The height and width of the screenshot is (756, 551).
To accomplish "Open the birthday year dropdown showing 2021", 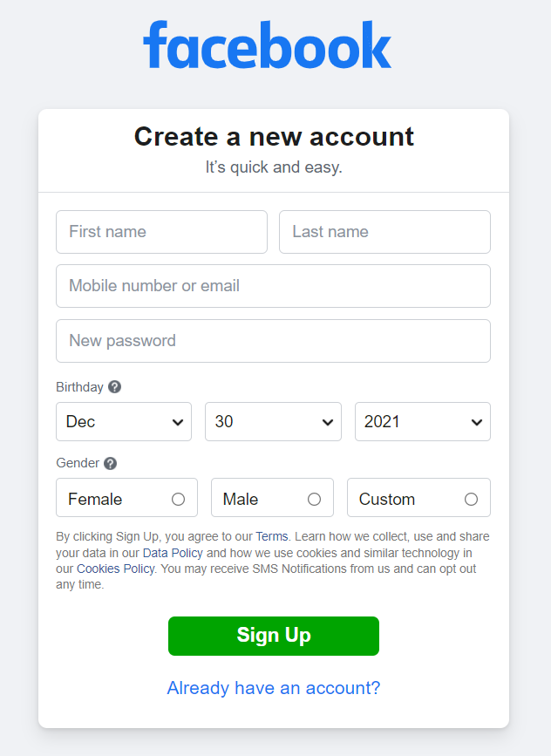I will (423, 422).
